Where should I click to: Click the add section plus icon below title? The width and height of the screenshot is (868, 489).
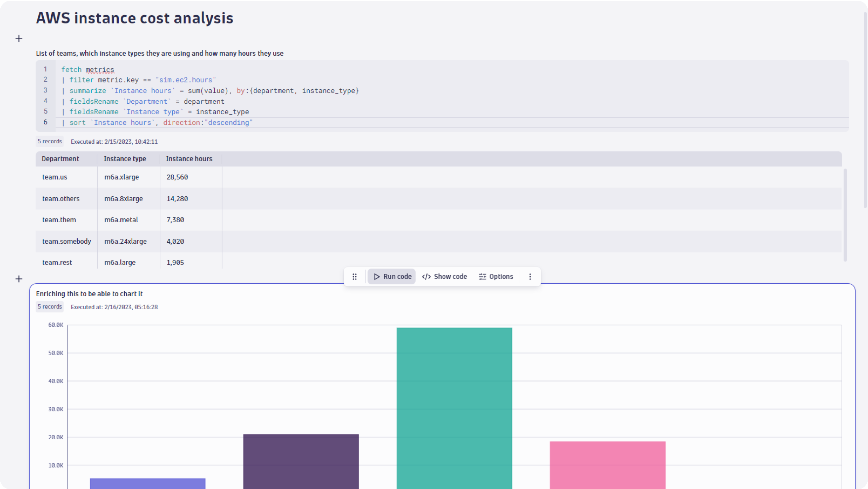pos(19,38)
